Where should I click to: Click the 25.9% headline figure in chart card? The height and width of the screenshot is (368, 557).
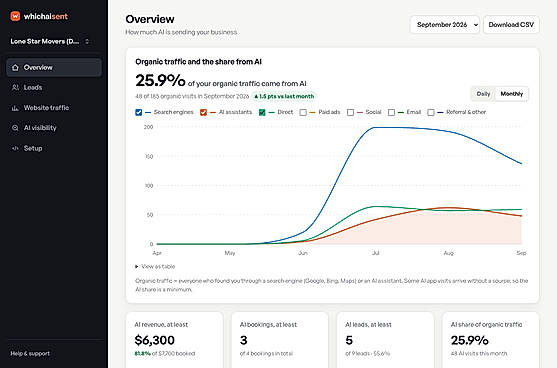160,80
